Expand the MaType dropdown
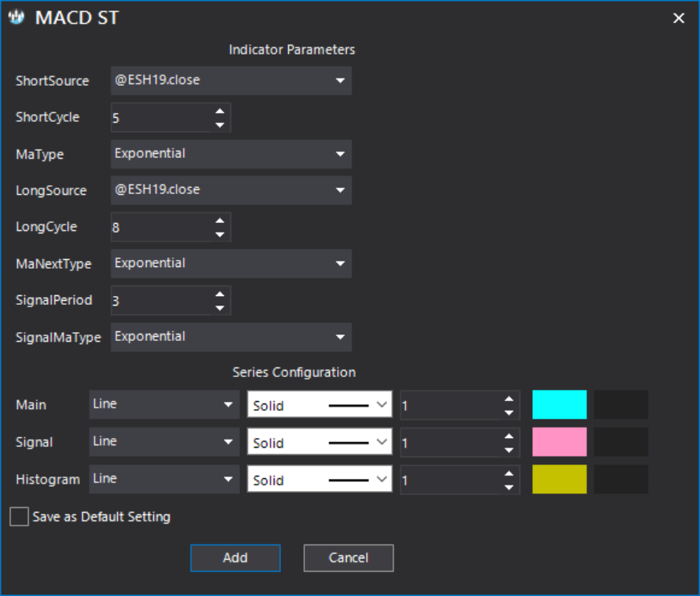The image size is (700, 596). pos(231,154)
